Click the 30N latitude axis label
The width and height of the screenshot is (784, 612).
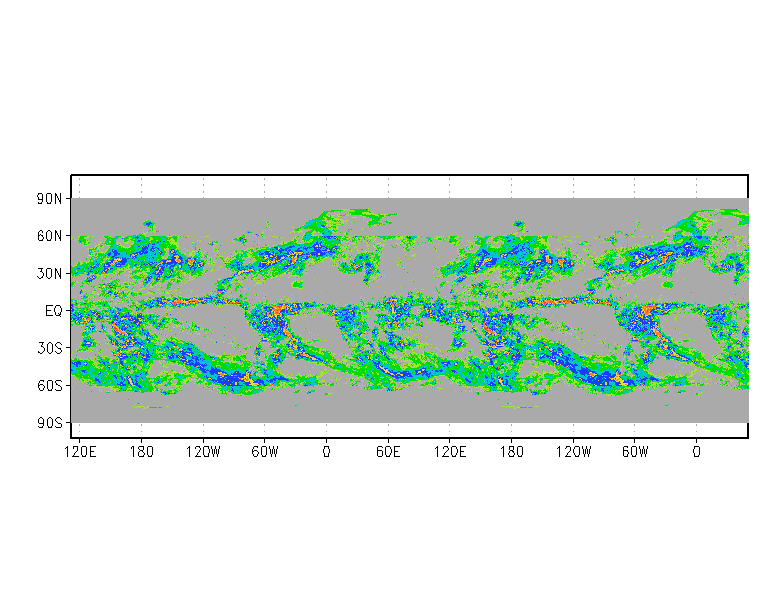point(49,274)
